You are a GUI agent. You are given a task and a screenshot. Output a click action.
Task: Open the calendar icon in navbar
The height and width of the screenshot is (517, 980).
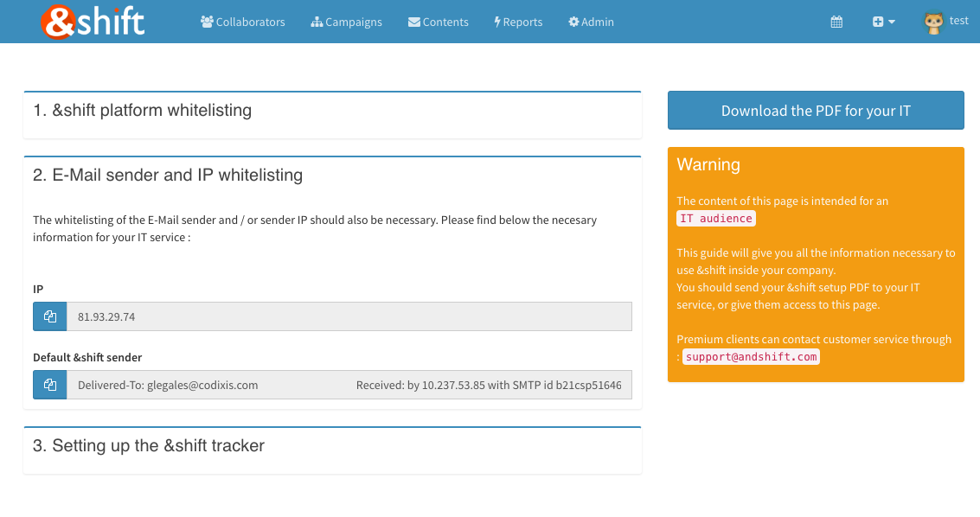[x=836, y=22]
